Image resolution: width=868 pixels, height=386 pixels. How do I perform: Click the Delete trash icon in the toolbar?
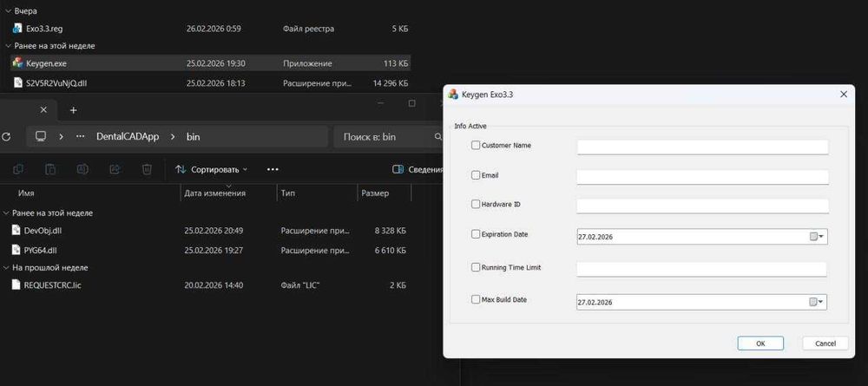point(147,169)
